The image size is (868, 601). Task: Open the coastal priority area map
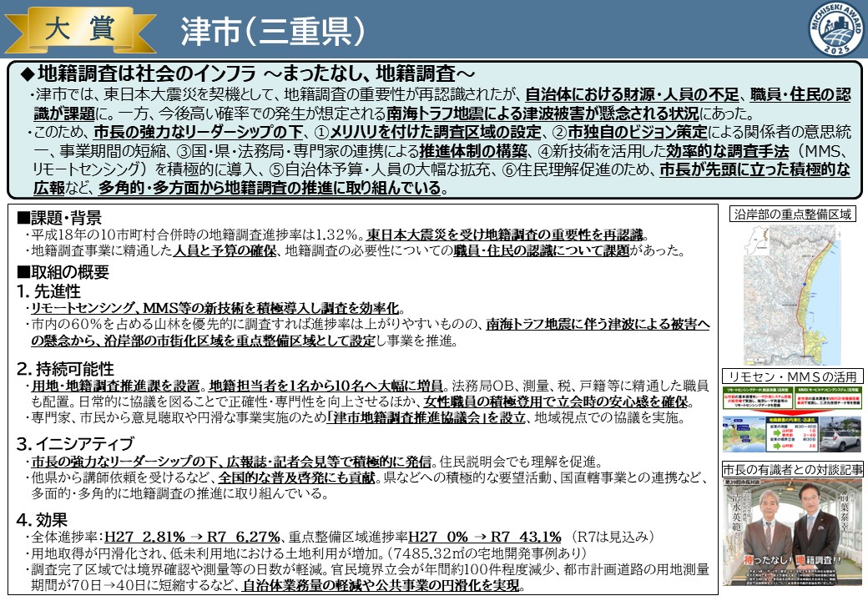(x=795, y=292)
